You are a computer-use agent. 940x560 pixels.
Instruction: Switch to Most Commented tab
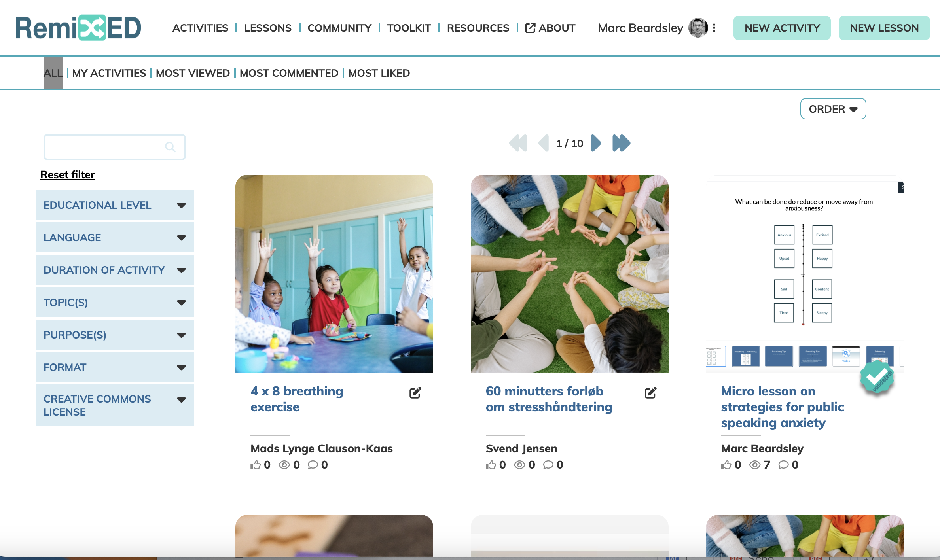(289, 73)
